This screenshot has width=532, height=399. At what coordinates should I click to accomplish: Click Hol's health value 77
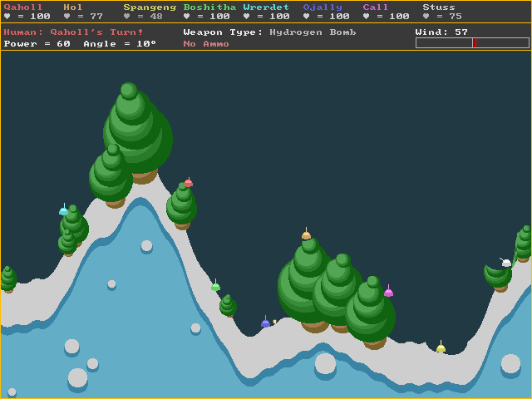[96, 16]
